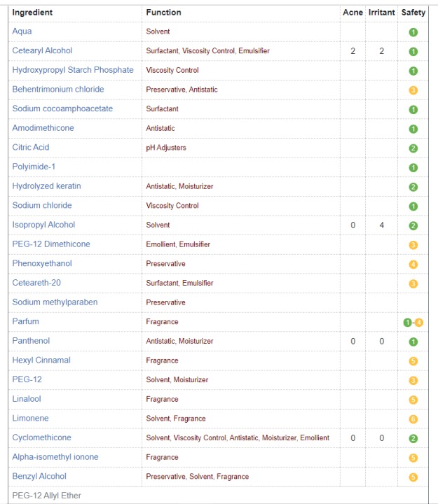This screenshot has width=438, height=504.
Task: Open the Alpha-isomethyl ionone link
Action: tap(55, 456)
